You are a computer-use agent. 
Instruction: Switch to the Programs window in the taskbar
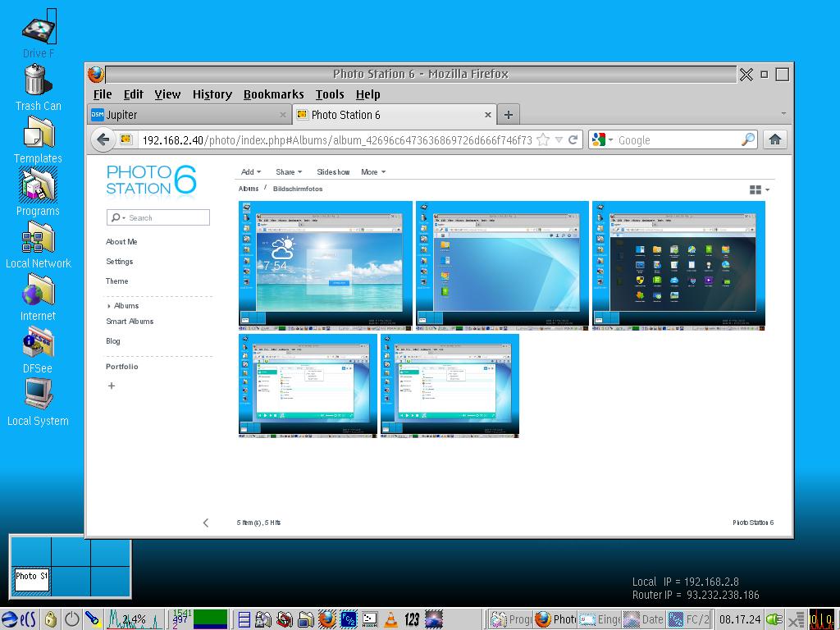[511, 619]
